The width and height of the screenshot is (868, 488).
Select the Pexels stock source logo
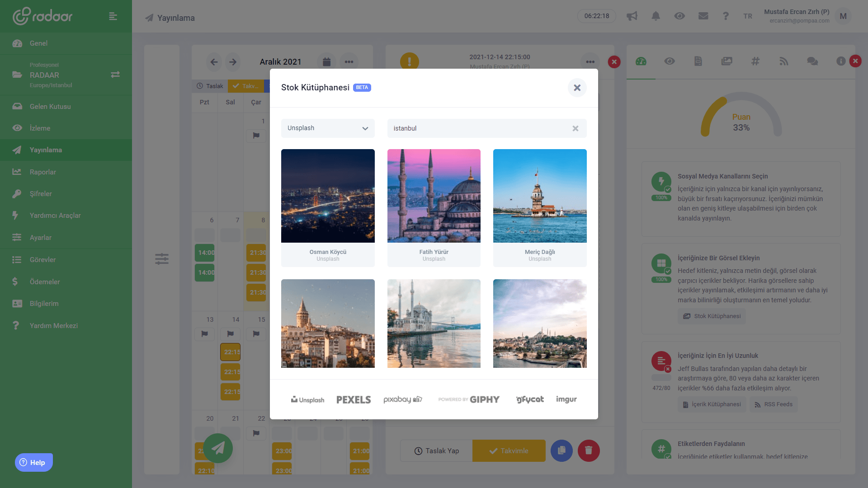click(x=353, y=399)
